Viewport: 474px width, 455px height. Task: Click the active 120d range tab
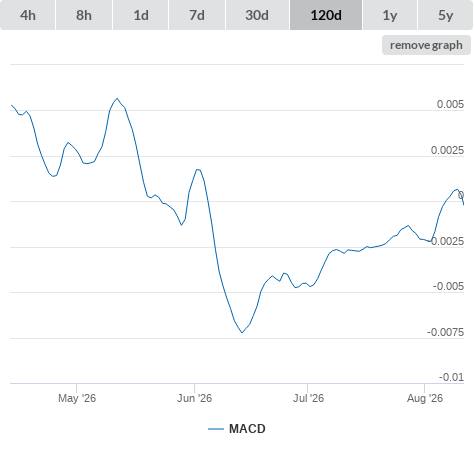point(326,15)
